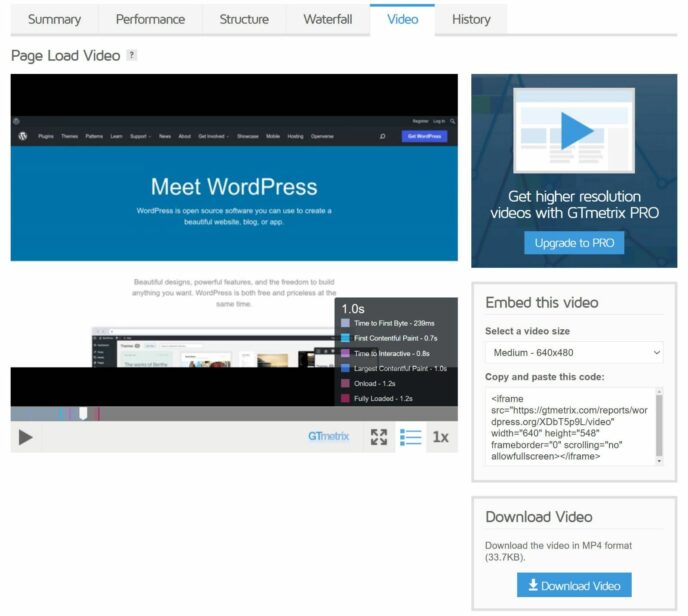The width and height of the screenshot is (688, 616).
Task: Click the 'Fully Loaded - 1.2s' text
Action: tap(383, 398)
